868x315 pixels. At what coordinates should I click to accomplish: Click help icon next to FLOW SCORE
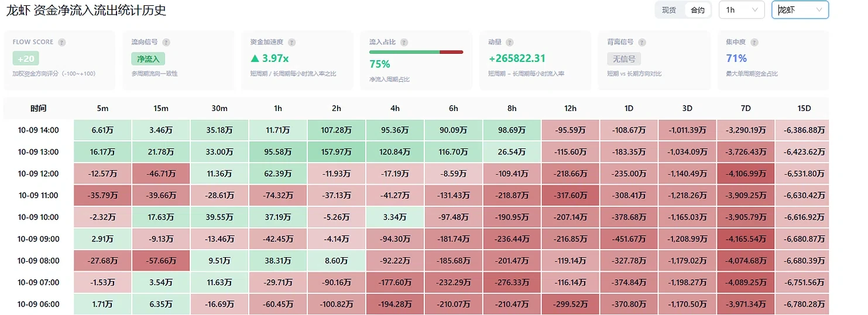point(62,43)
